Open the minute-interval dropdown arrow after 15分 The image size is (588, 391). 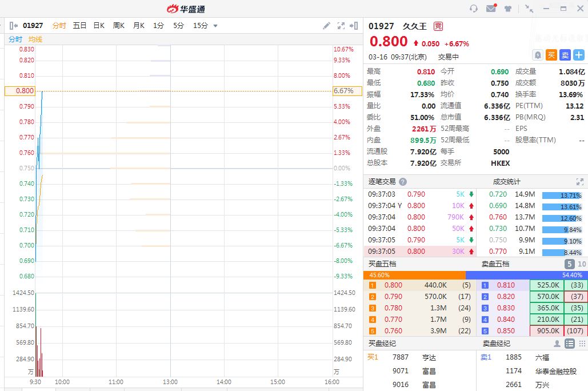tap(215, 26)
